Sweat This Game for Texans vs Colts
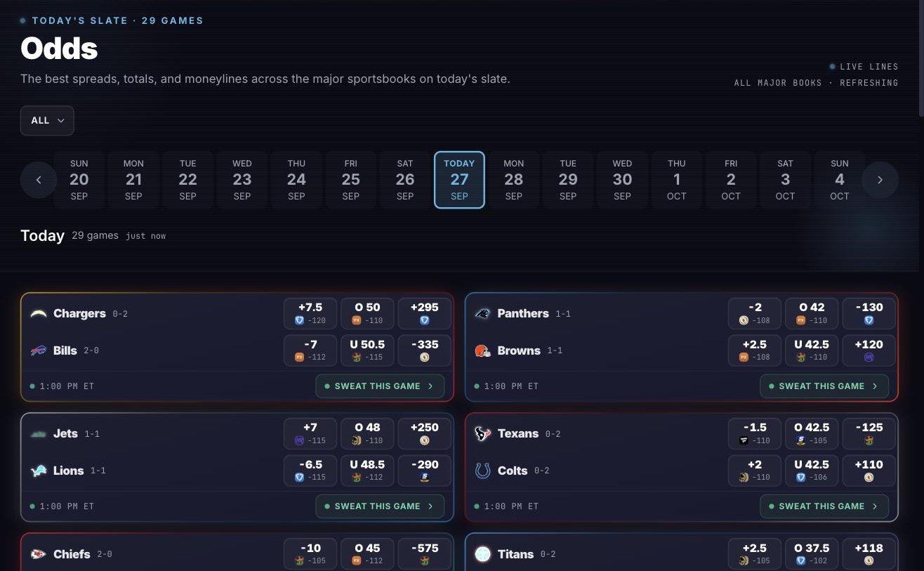 [x=824, y=506]
